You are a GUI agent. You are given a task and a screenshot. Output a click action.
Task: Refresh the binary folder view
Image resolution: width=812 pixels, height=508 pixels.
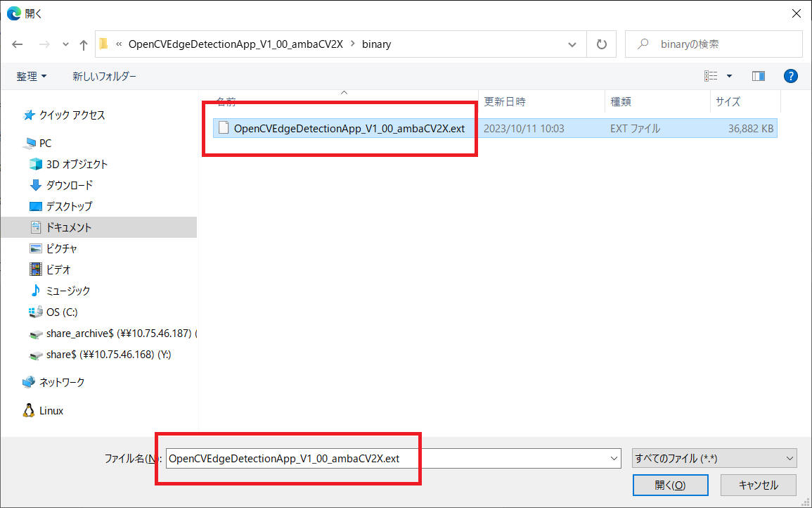(x=602, y=44)
